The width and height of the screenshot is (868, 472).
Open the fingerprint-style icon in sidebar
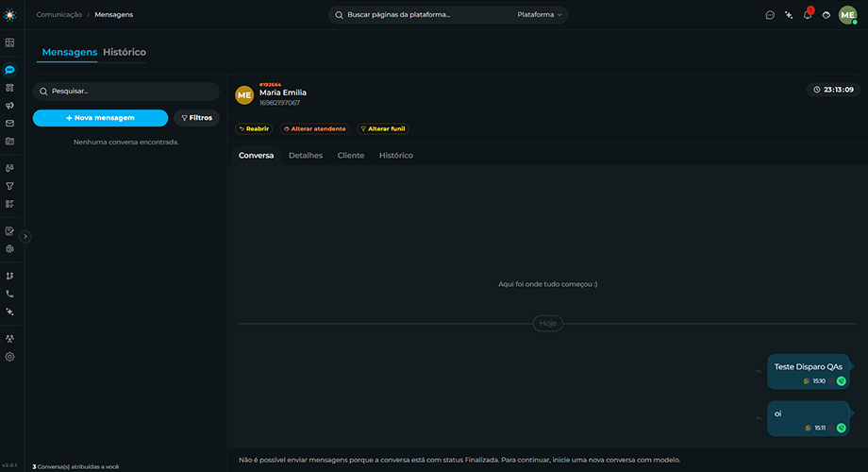click(x=10, y=248)
